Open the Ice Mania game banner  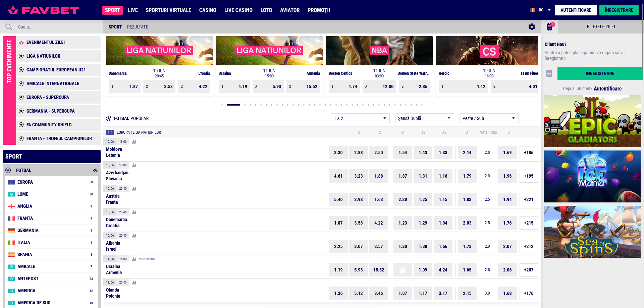592,176
